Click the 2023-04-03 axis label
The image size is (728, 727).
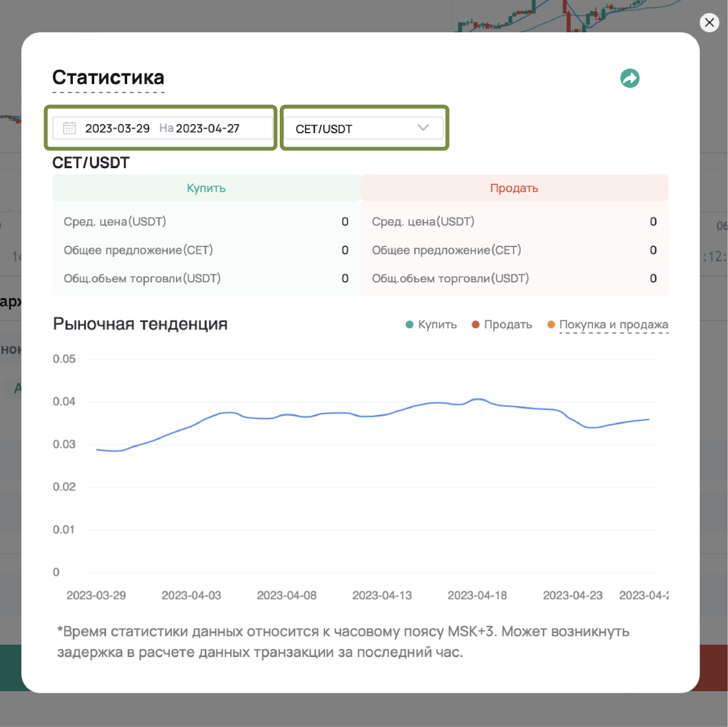pyautogui.click(x=191, y=595)
